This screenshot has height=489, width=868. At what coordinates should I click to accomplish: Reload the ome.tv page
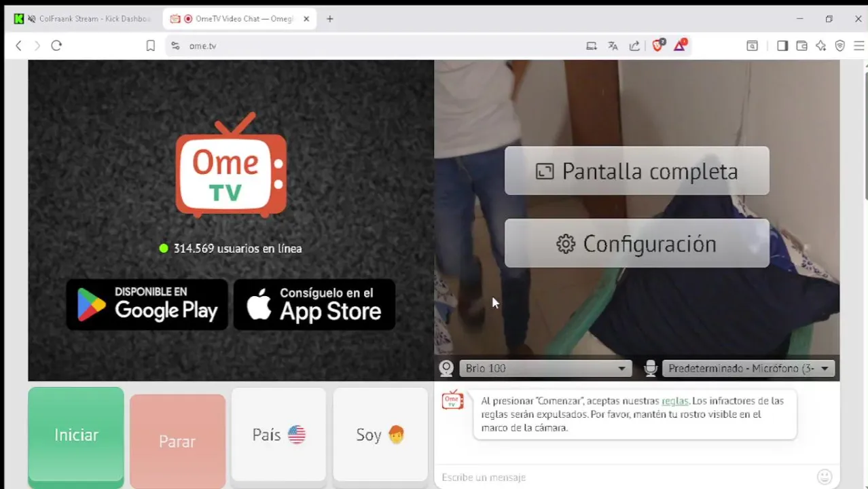click(56, 46)
